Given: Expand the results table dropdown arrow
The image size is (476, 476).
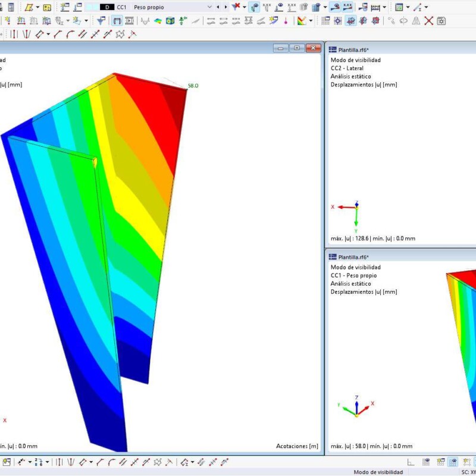Looking at the screenshot, I should coord(384,7).
